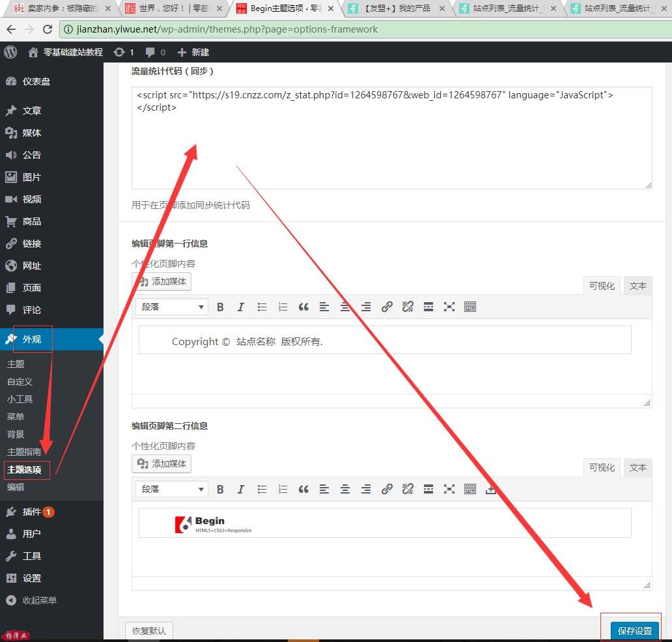Viewport: 672px width, 642px height.
Task: Align right in first footer editor
Action: (366, 307)
